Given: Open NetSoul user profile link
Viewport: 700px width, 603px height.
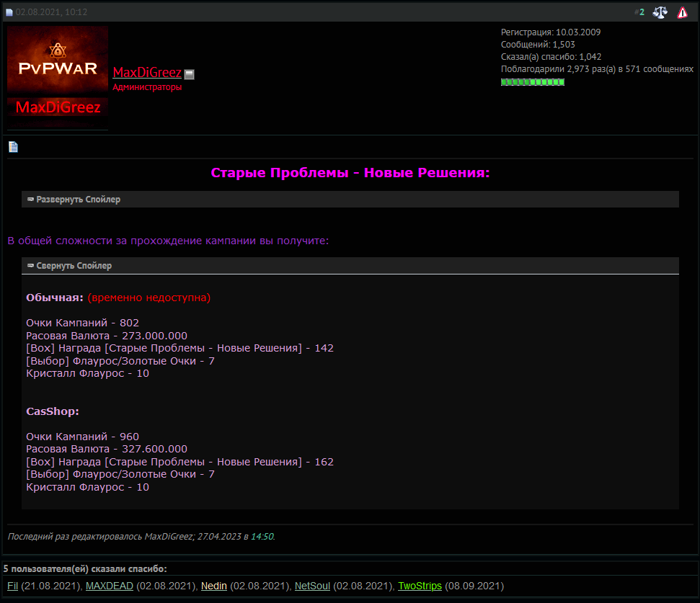Looking at the screenshot, I should point(312,586).
